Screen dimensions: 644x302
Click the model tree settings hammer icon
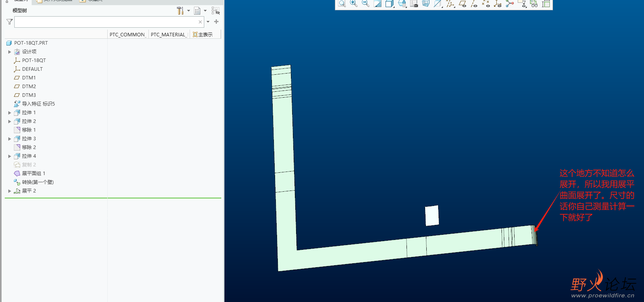(x=180, y=11)
